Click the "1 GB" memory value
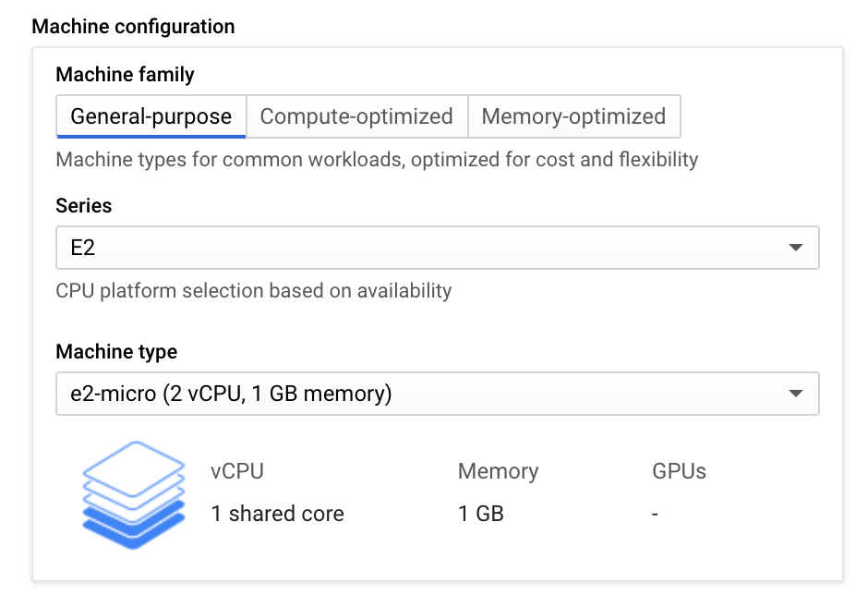 [481, 514]
